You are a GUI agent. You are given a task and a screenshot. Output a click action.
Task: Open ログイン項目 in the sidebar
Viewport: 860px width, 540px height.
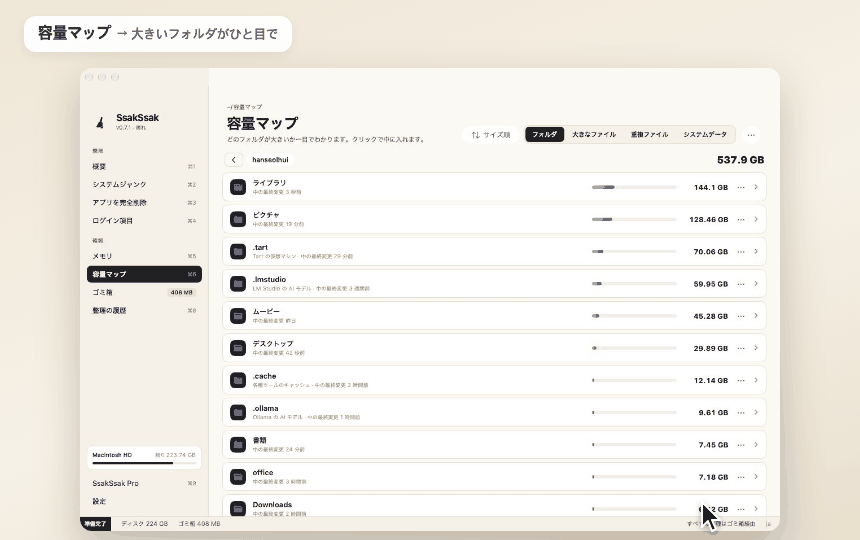[144, 221]
